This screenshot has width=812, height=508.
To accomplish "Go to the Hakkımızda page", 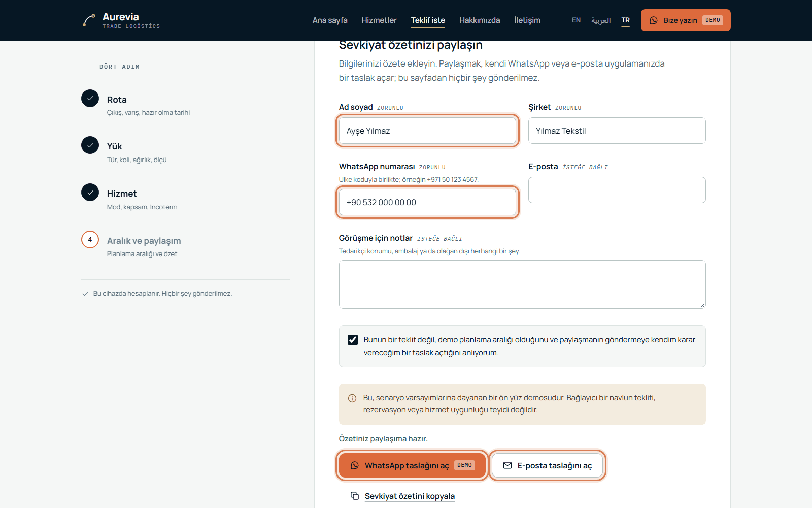I will pos(480,20).
